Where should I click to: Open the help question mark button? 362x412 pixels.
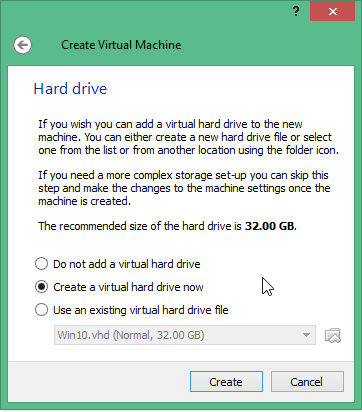click(296, 12)
